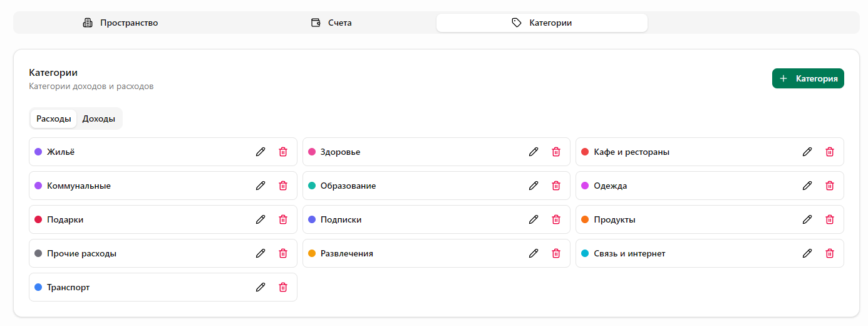Click the Здоровье category name

(340, 152)
